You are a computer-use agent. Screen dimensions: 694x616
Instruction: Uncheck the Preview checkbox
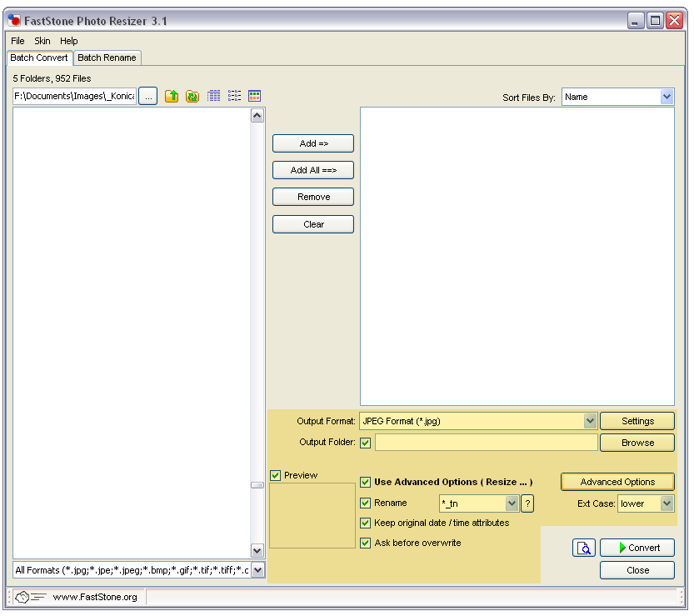click(275, 475)
